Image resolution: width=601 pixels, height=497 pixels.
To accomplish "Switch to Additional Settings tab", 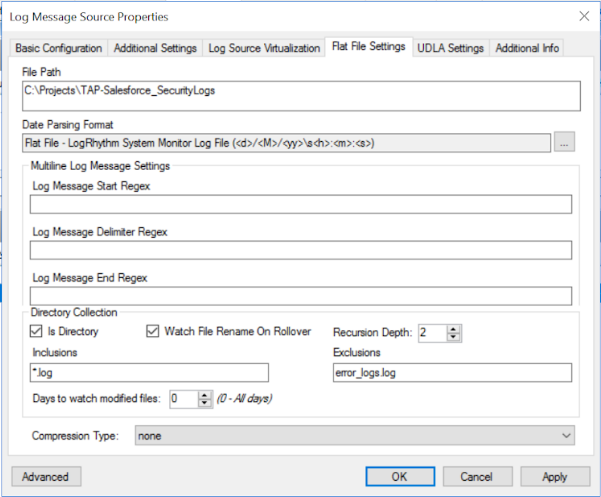I will (154, 48).
